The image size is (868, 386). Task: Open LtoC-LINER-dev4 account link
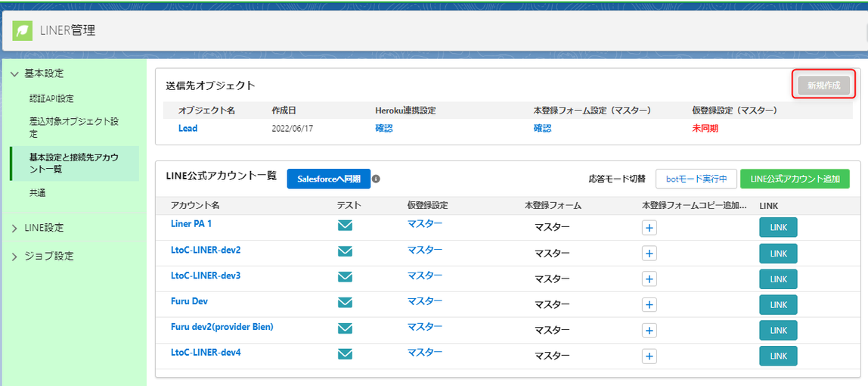pyautogui.click(x=206, y=352)
